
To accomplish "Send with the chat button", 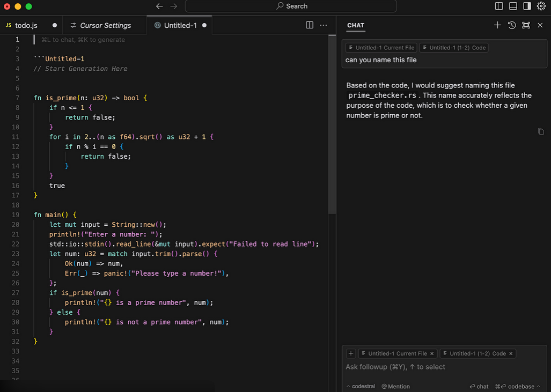I will point(479,387).
